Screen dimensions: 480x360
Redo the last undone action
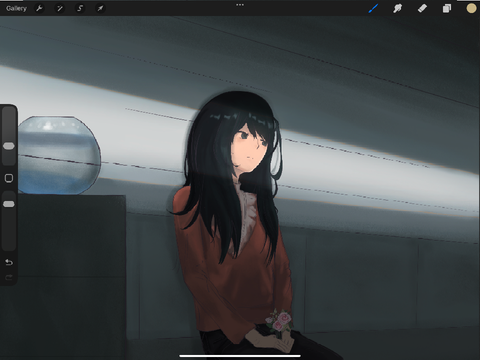9,277
